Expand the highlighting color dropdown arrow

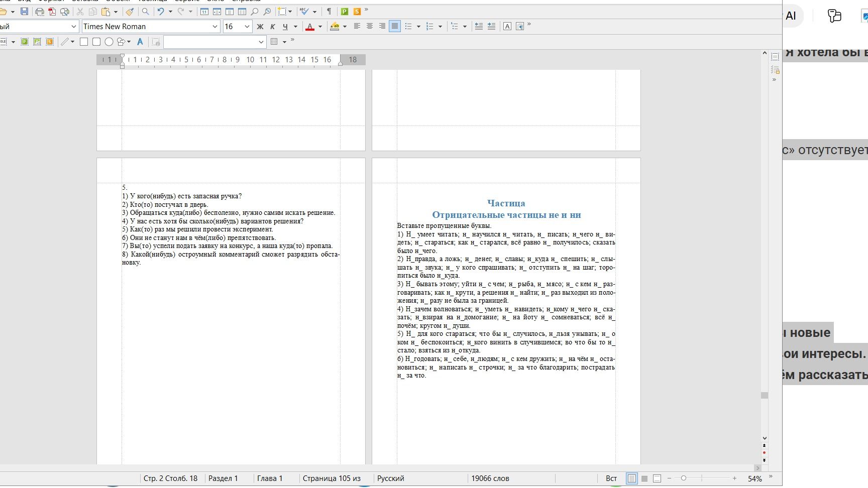click(345, 26)
